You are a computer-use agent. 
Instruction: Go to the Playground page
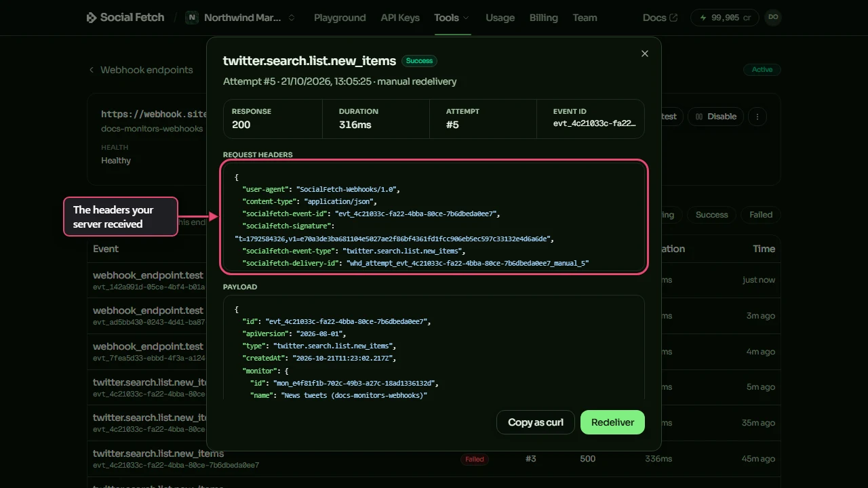coord(340,18)
